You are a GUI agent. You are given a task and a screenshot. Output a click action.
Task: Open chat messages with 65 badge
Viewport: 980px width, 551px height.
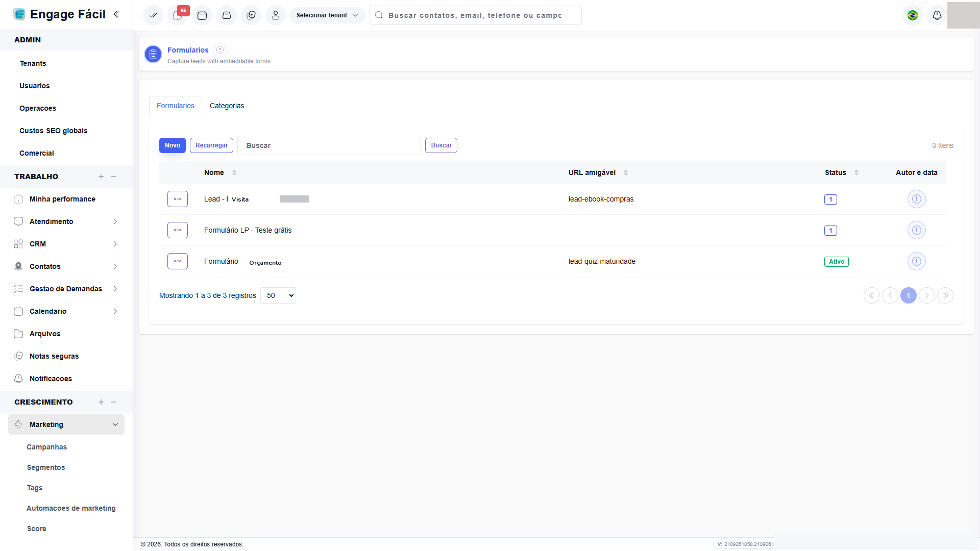point(178,15)
